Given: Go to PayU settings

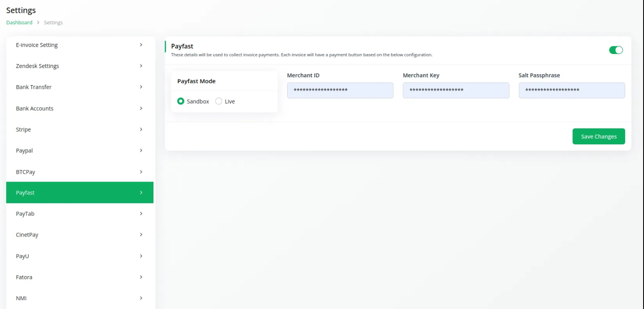Looking at the screenshot, I should click(x=80, y=256).
